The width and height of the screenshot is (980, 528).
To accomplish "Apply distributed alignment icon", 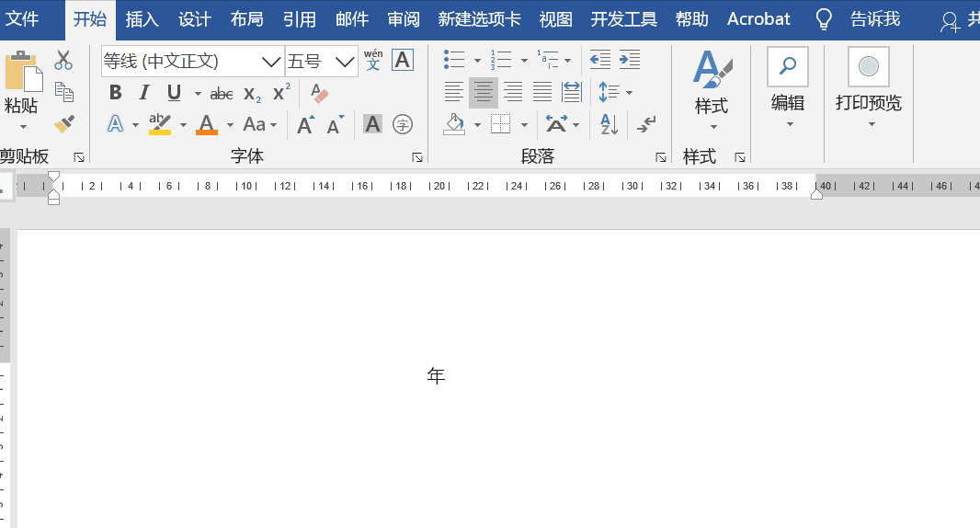I will 571,93.
